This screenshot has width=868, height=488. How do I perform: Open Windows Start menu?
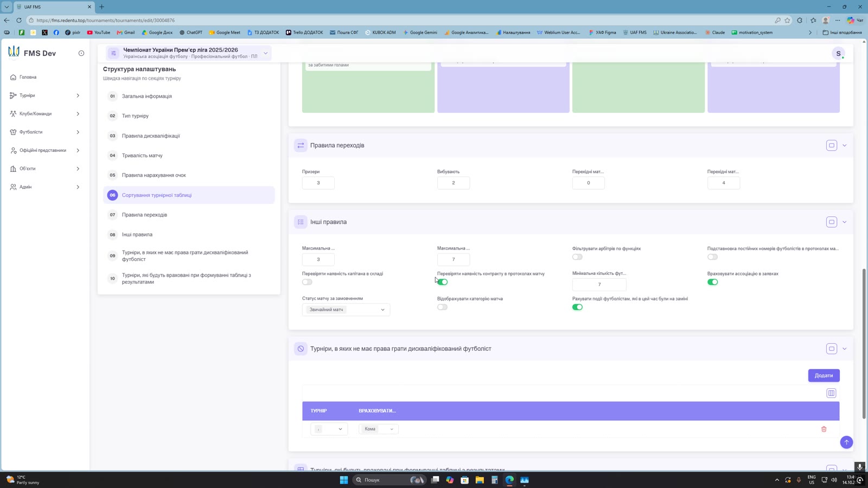pyautogui.click(x=343, y=480)
